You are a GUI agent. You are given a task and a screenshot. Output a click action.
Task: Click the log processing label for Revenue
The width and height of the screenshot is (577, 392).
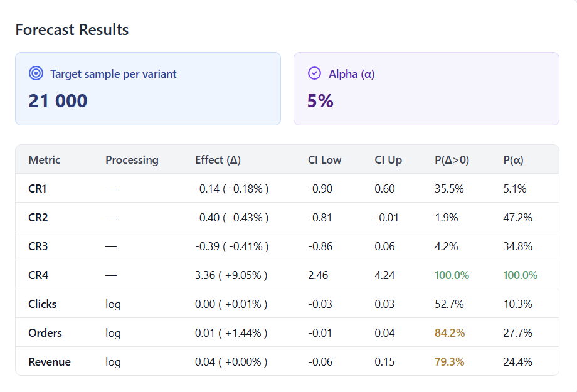click(113, 362)
